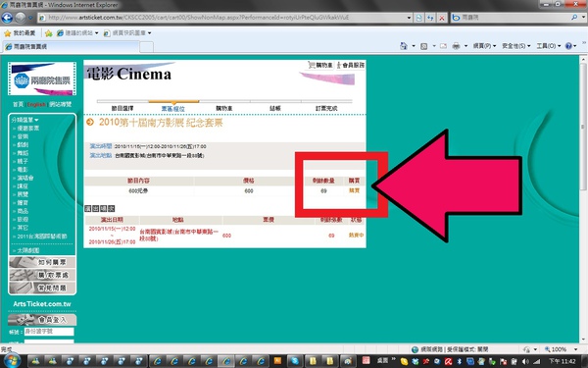The image size is (588, 368).
Task: Toggle Compatibility View icon in address bar
Action: coord(418,18)
